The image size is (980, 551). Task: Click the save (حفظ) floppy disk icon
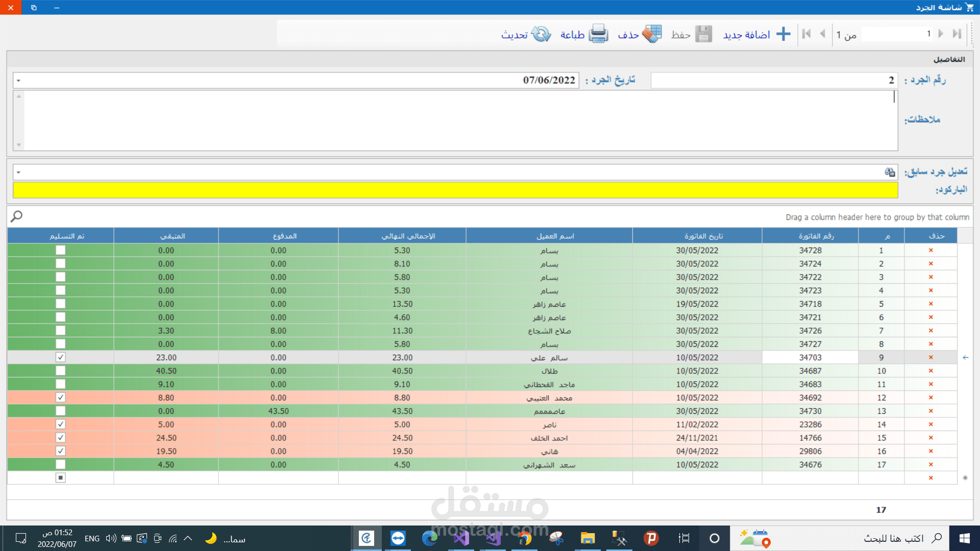coord(703,34)
